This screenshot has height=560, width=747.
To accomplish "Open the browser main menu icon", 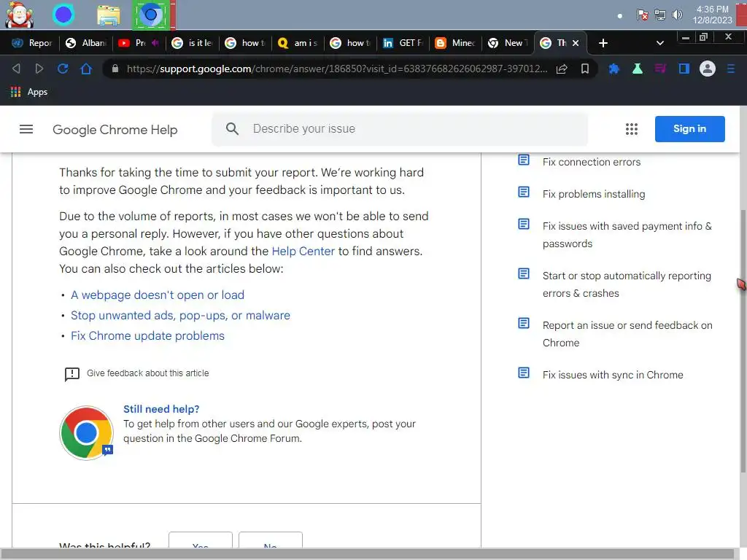I will point(731,69).
